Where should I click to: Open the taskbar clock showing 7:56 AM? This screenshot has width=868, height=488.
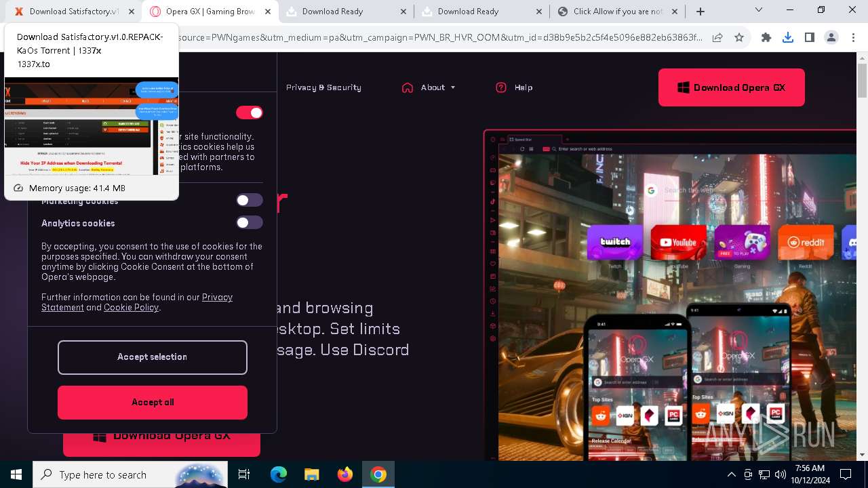(x=810, y=474)
